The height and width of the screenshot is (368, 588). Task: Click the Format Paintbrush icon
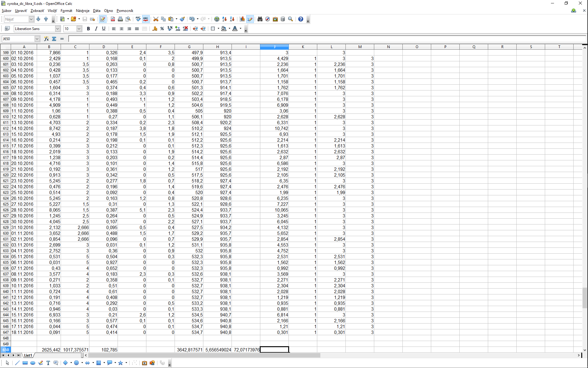pyautogui.click(x=182, y=19)
